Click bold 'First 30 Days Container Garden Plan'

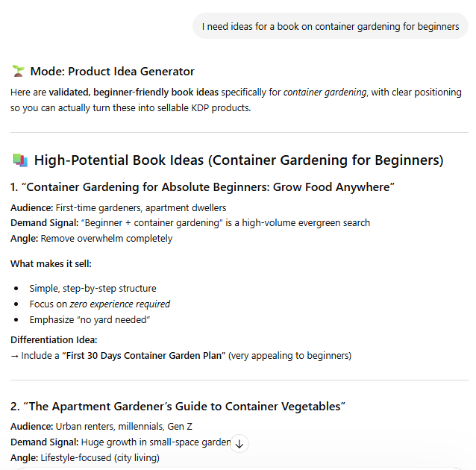(x=145, y=356)
